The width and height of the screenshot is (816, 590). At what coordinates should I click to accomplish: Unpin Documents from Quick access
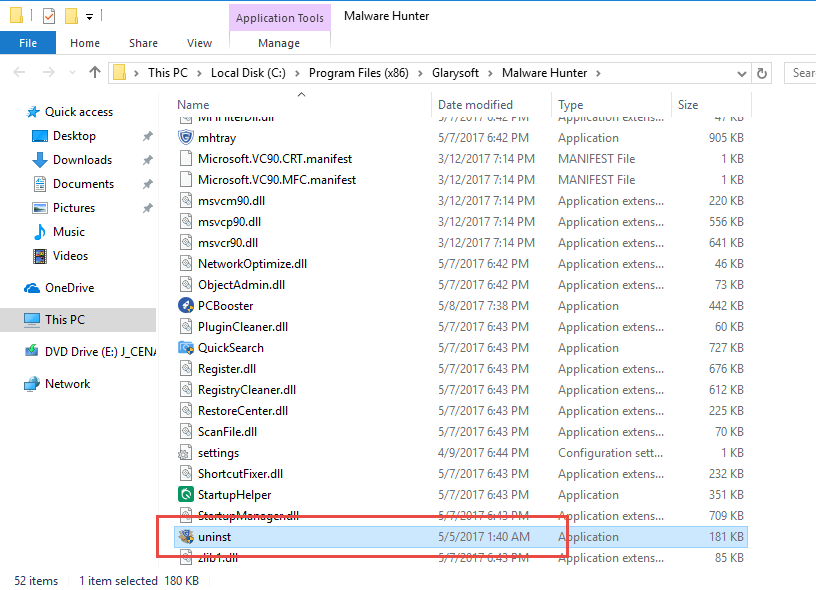[x=148, y=184]
